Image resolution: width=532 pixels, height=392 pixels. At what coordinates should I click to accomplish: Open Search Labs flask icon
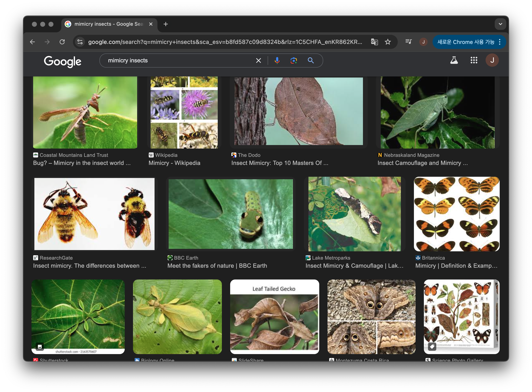[454, 60]
